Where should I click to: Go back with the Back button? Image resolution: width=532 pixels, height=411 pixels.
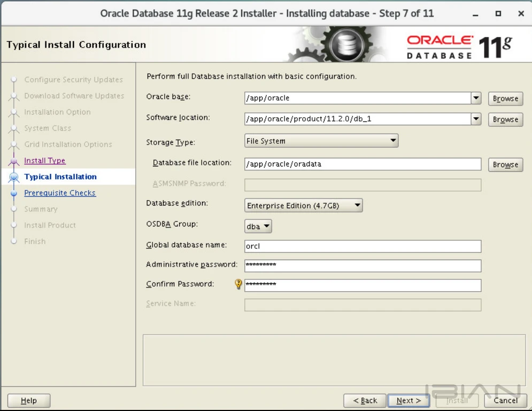[x=365, y=400]
